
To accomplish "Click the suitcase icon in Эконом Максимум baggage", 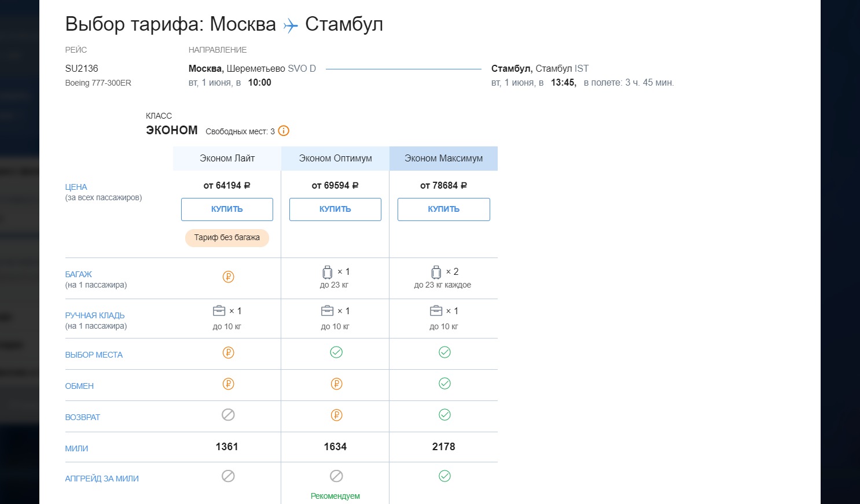I will coord(436,272).
